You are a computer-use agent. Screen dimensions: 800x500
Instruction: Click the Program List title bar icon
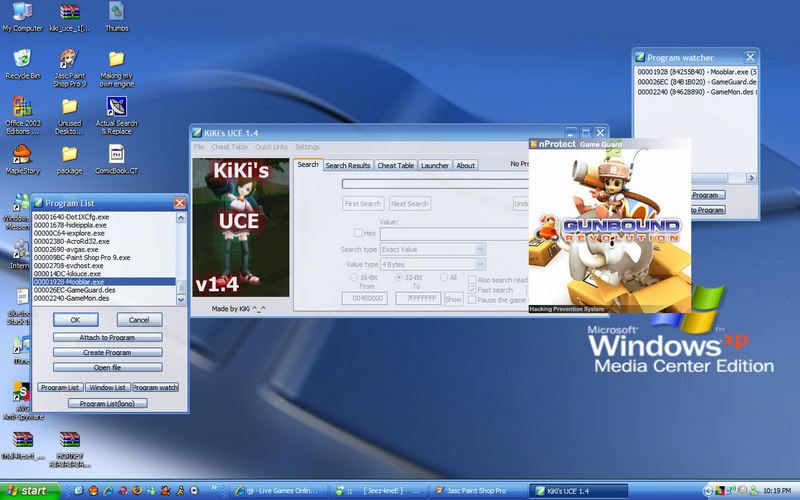[x=38, y=203]
